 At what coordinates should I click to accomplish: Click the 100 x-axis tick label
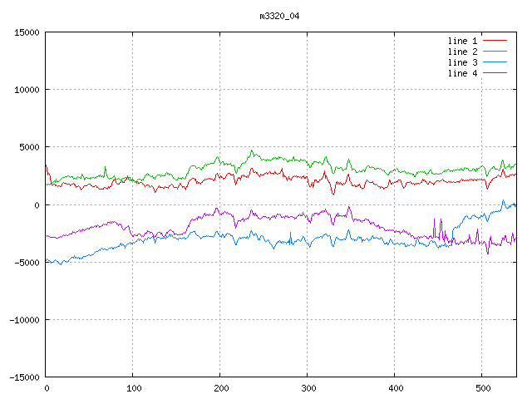(133, 388)
